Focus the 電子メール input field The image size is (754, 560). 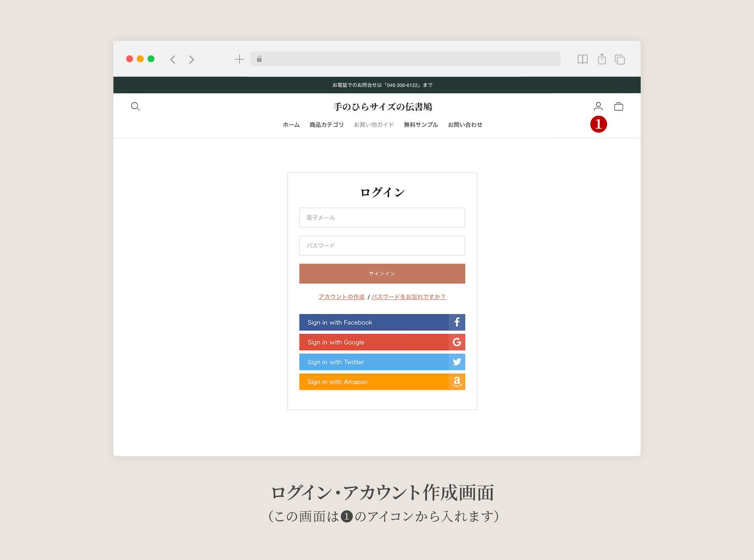[x=382, y=218]
